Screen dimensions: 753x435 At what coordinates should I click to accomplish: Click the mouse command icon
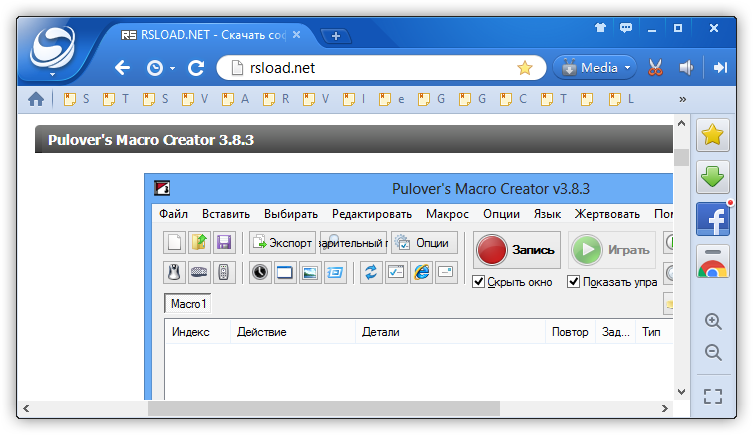174,272
